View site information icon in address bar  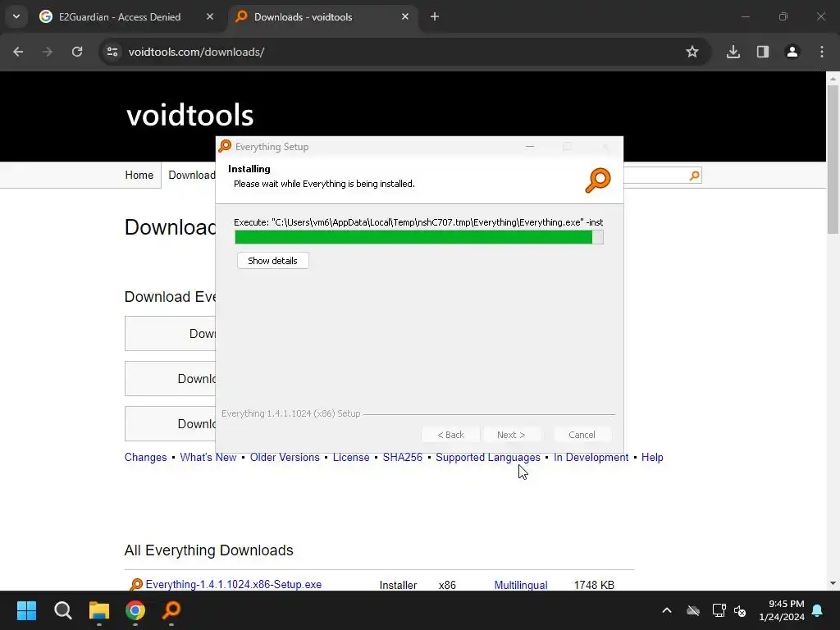[112, 52]
